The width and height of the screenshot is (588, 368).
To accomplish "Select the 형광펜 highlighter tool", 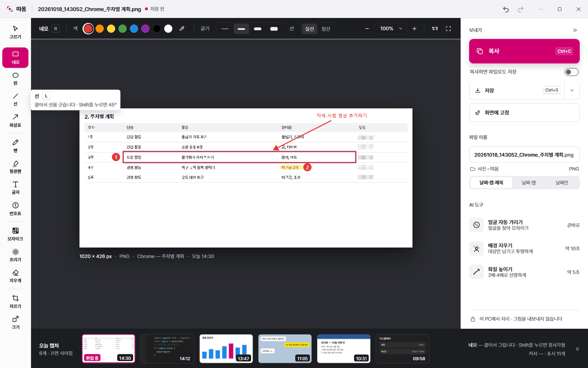I will 16,167.
